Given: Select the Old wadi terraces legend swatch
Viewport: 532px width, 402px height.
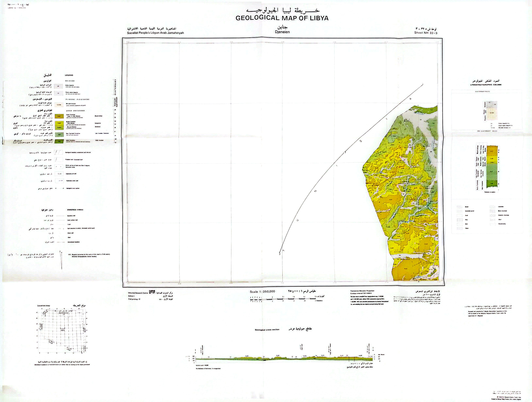Looking at the screenshot, I should click(x=59, y=105).
